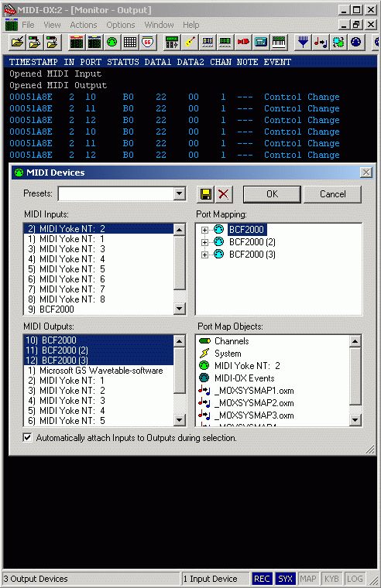Toggle automatically attach Inputs to Outputs checkbox
Screen dimensions: 381x588
[27, 438]
